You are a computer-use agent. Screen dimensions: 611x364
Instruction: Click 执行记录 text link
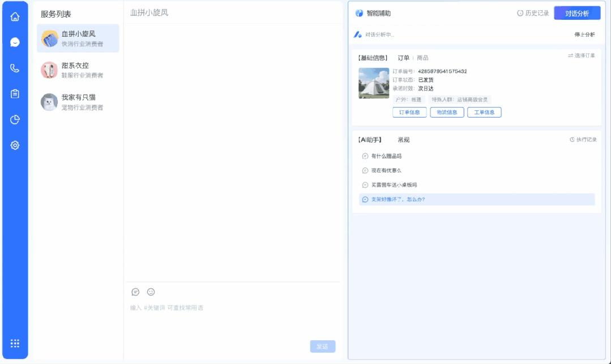(587, 139)
